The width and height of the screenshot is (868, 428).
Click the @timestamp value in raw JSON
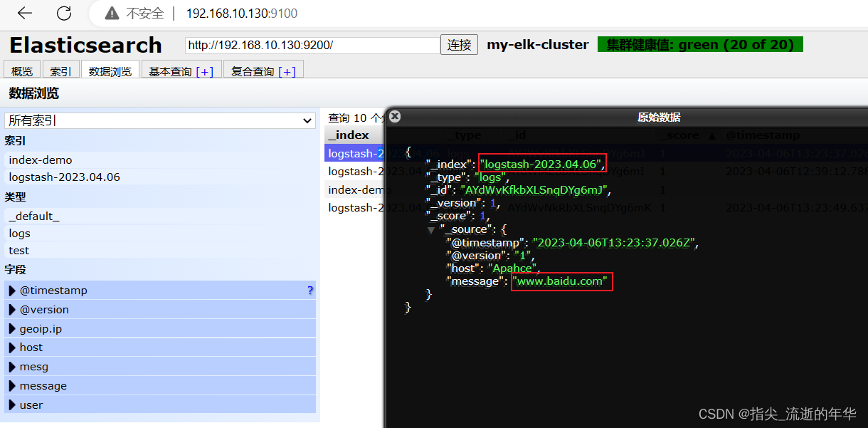pos(615,242)
